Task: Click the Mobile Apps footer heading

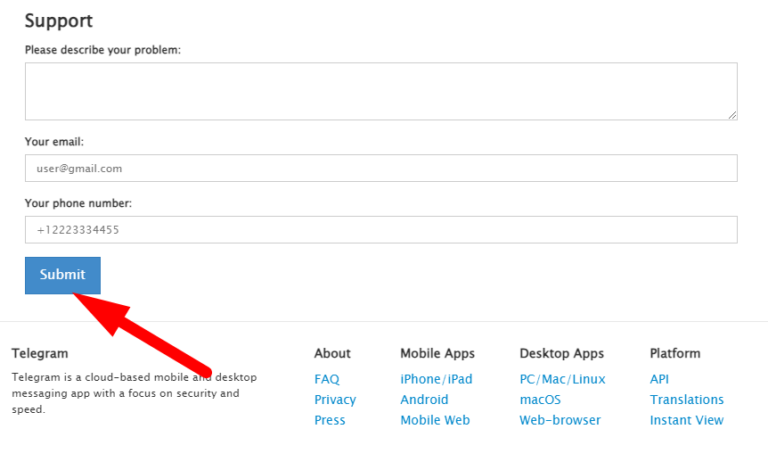Action: pyautogui.click(x=437, y=353)
